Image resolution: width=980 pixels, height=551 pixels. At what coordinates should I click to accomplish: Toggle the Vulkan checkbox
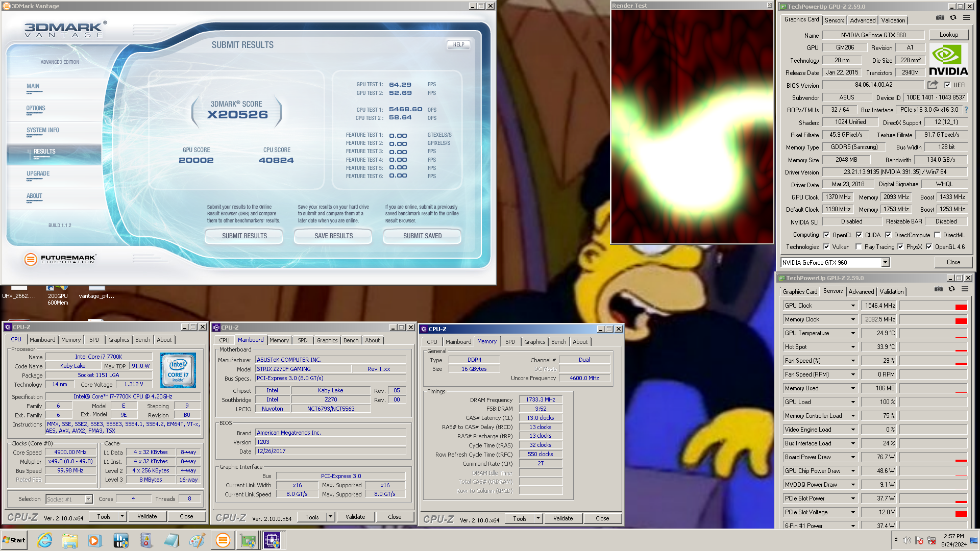pyautogui.click(x=826, y=247)
